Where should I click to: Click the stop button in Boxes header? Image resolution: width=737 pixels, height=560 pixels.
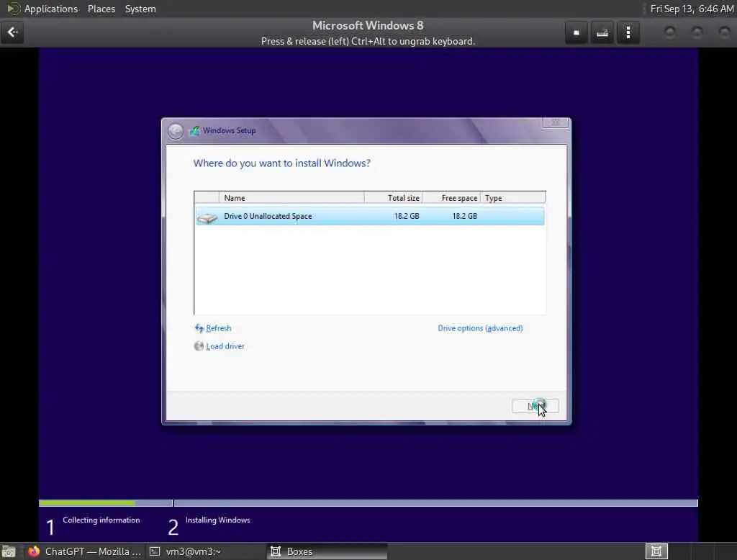[577, 32]
